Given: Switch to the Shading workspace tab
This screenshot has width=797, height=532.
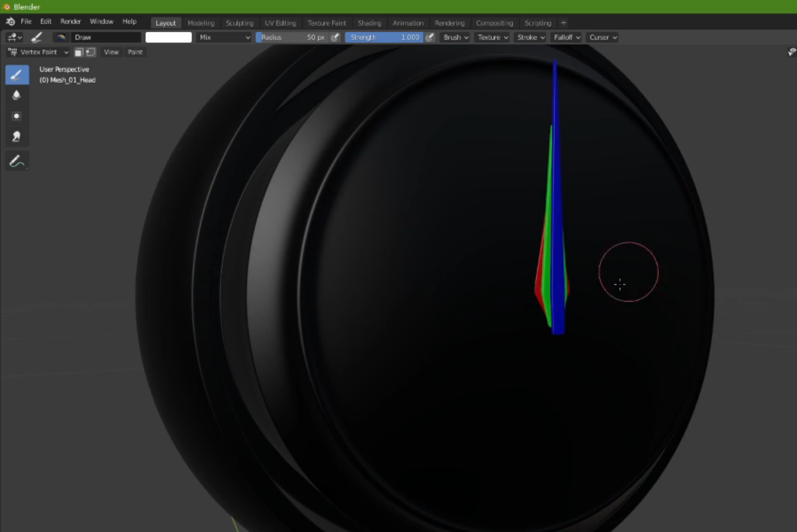Looking at the screenshot, I should 369,23.
